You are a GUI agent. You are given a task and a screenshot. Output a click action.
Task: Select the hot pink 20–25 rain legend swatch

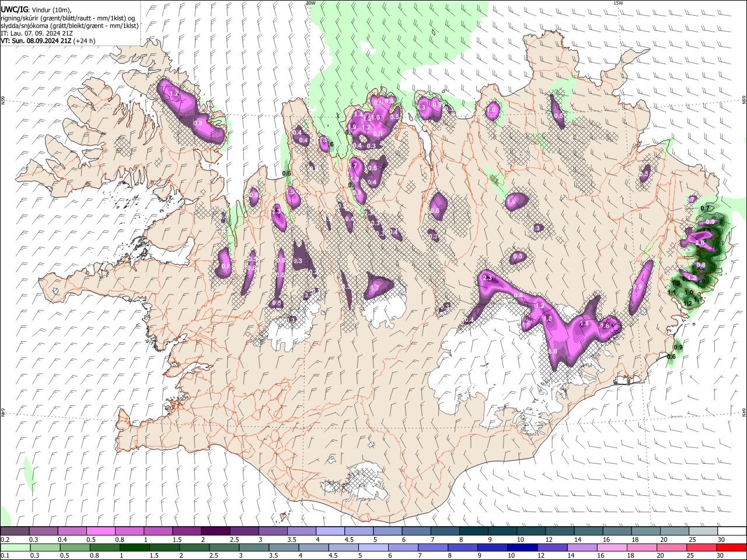point(672,547)
